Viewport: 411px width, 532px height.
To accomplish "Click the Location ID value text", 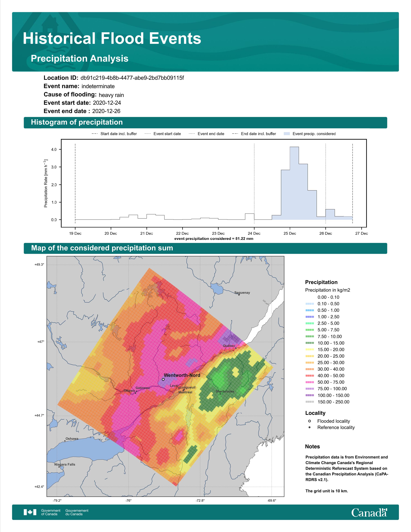I will click(132, 78).
